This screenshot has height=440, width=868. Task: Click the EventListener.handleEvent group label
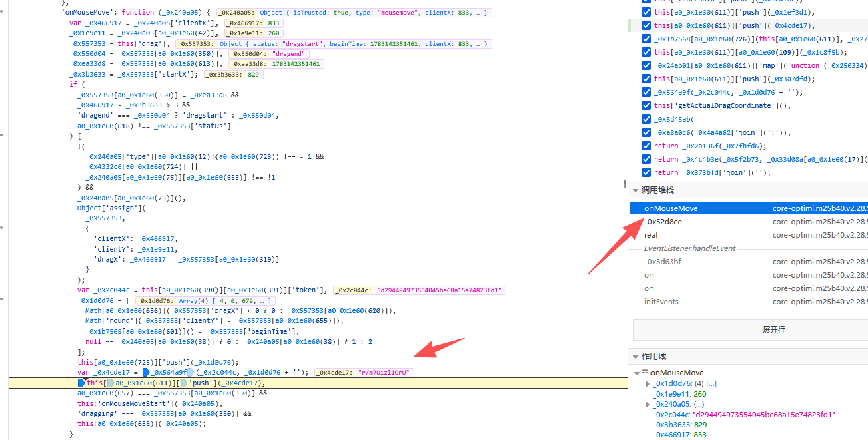click(690, 248)
